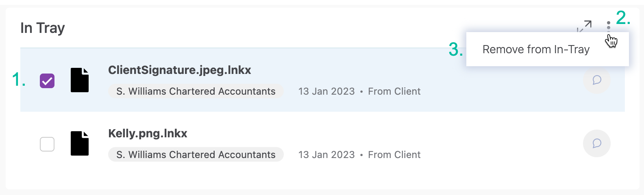Click the ClientSignature document file icon
Screen dimensions: 644x195
tap(80, 80)
